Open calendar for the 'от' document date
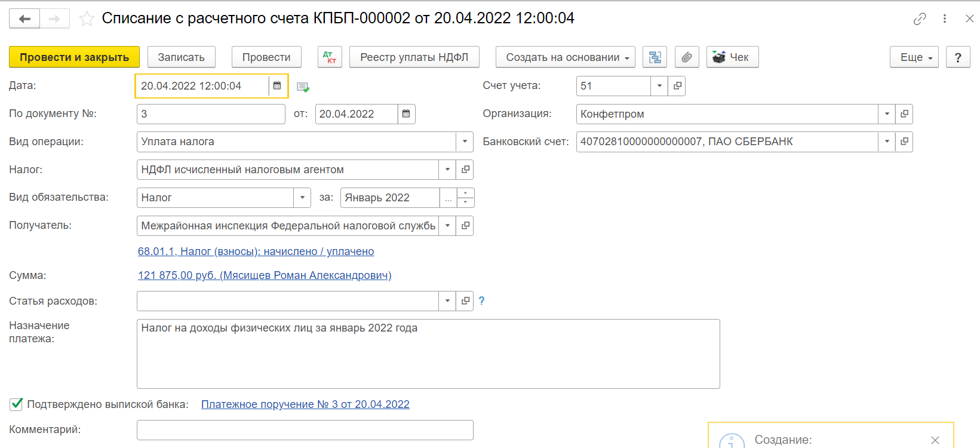This screenshot has width=980, height=448. (x=406, y=114)
